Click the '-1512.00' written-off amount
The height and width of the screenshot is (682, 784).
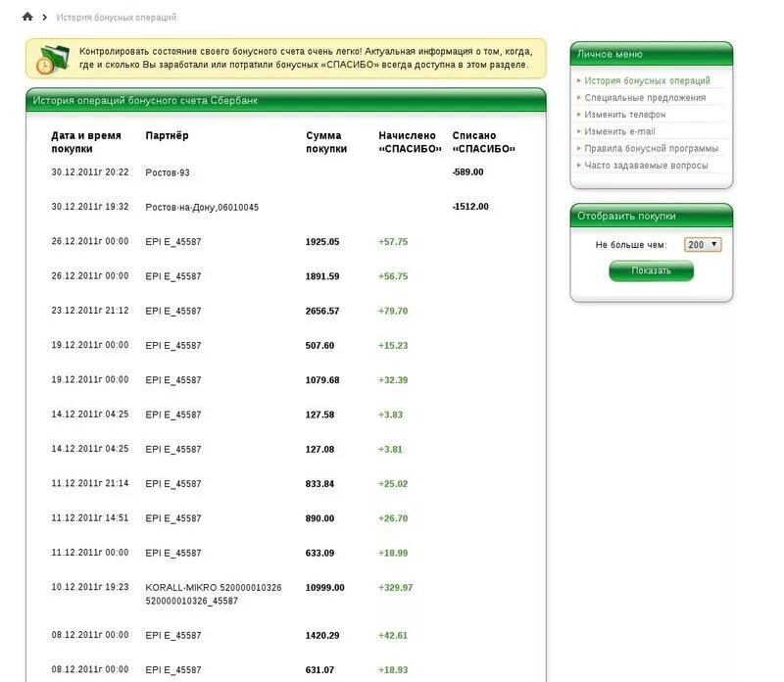point(470,207)
